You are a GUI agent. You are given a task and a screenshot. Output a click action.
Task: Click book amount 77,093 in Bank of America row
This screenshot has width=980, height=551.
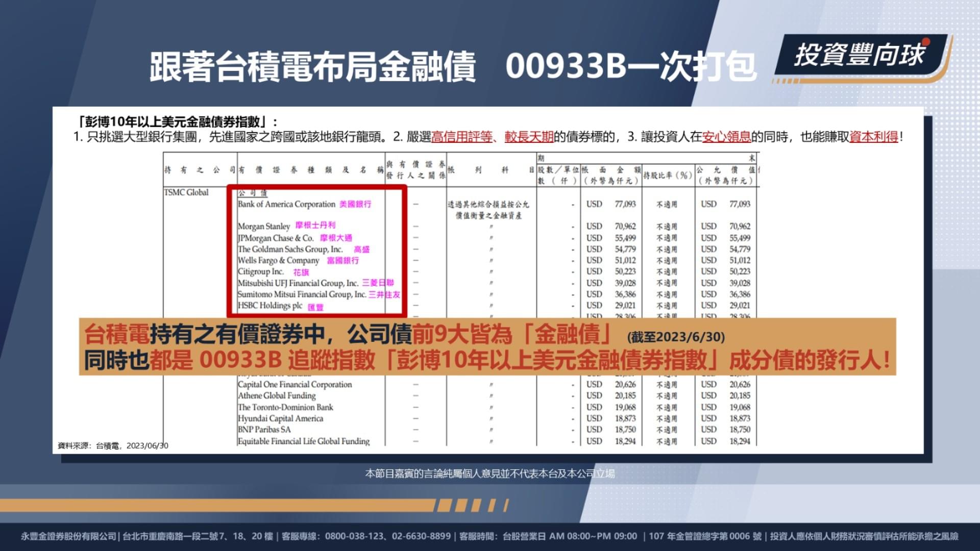click(x=625, y=204)
